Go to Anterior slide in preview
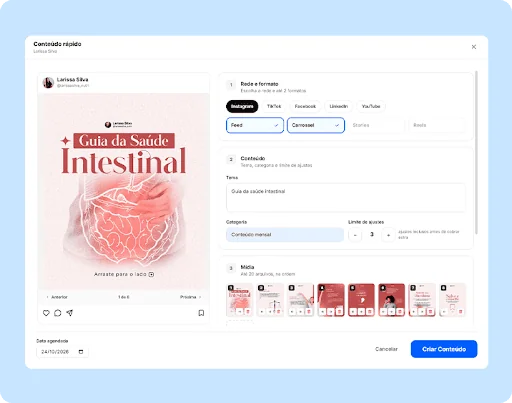512x403 pixels. [57, 297]
